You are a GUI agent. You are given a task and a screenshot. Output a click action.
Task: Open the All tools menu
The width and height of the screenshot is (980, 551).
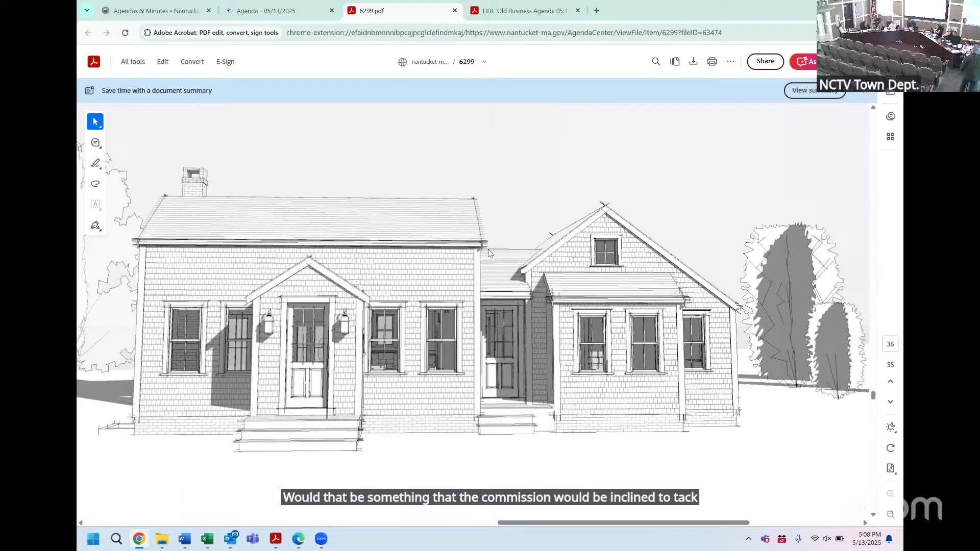click(x=133, y=62)
